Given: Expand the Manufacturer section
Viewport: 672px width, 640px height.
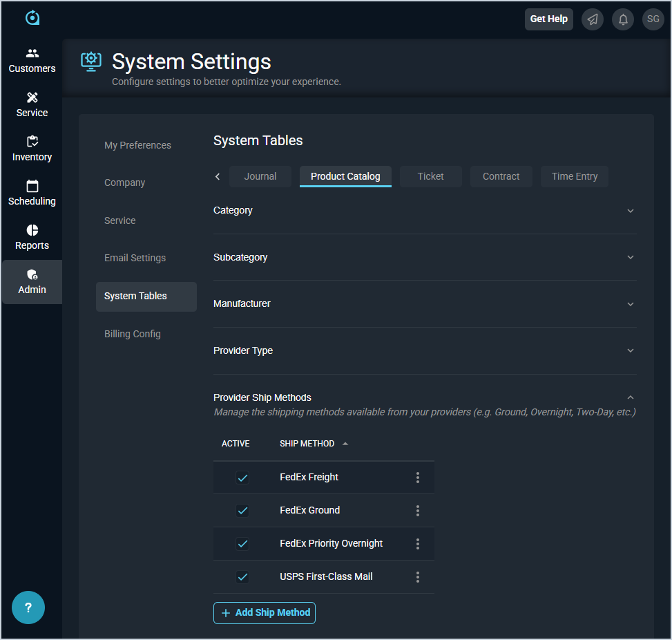Looking at the screenshot, I should pos(630,304).
